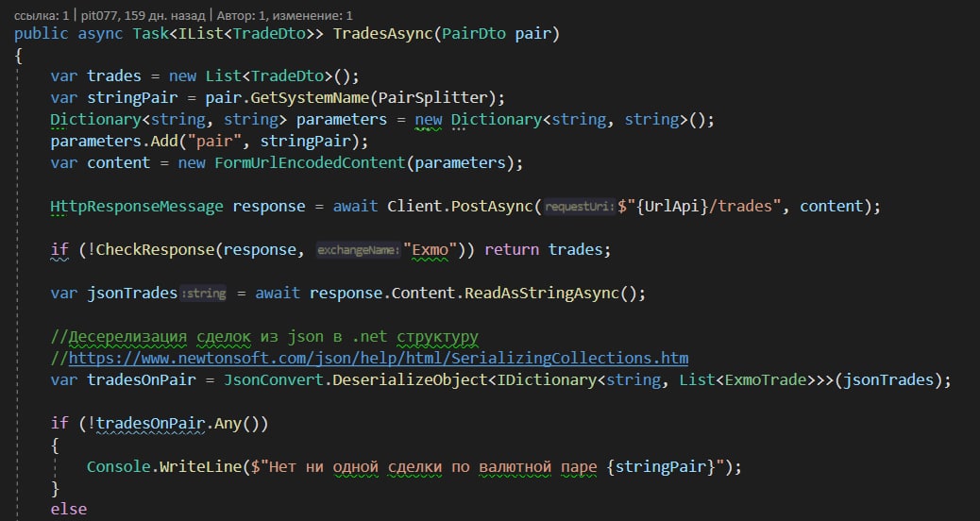Click the PostAsync method call

coord(492,207)
